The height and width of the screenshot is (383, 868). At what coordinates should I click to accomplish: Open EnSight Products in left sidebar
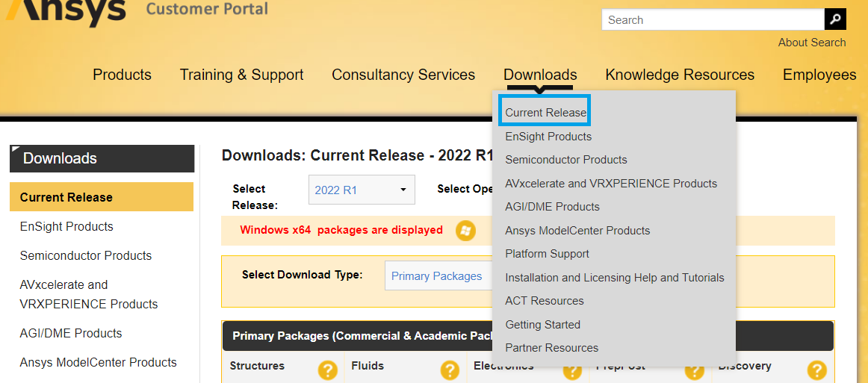pyautogui.click(x=66, y=226)
